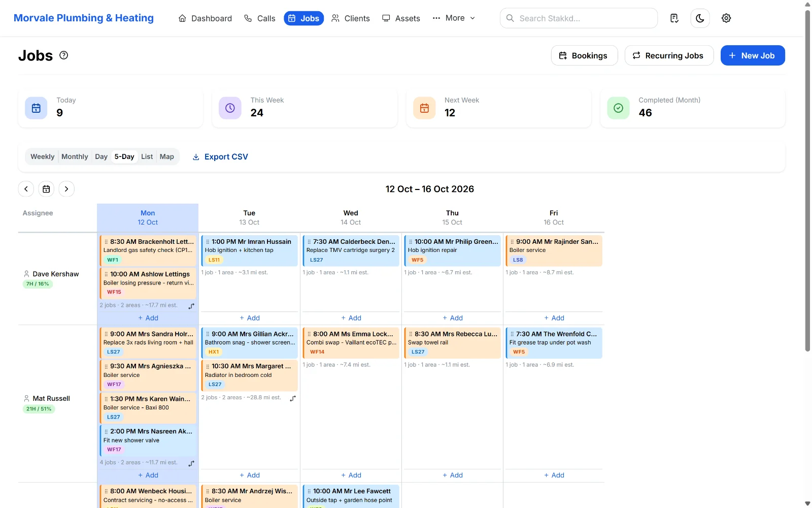812x508 pixels.
Task: Switch to List view
Action: tap(147, 156)
